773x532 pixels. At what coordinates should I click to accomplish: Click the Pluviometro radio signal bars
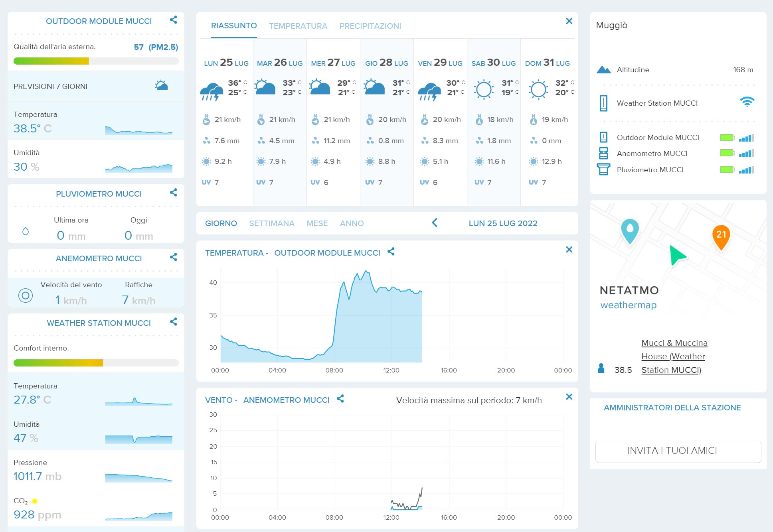point(747,170)
